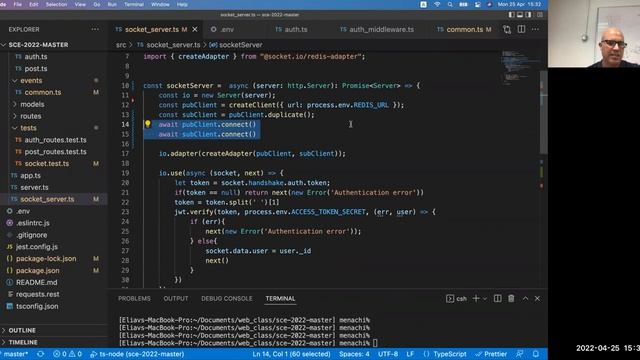640x360 pixels.
Task: Toggle secondary sidebar layout icon in title bar
Action: coord(529,15)
